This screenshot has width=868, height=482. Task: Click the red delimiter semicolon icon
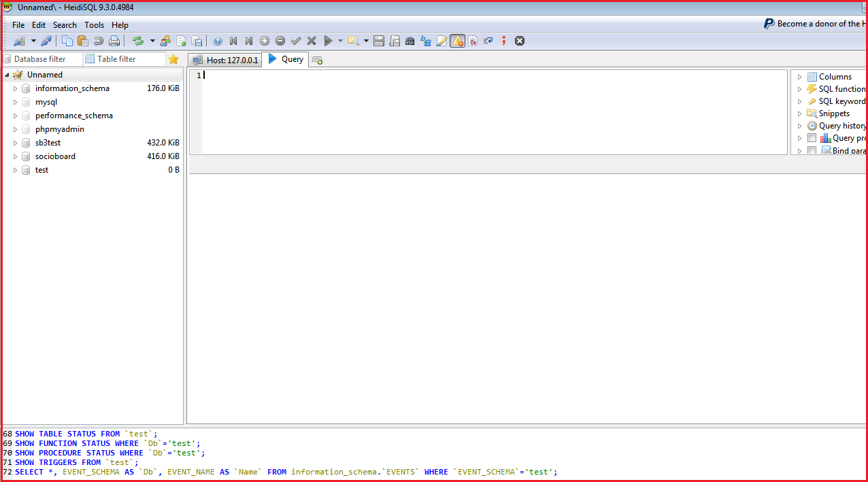click(504, 41)
